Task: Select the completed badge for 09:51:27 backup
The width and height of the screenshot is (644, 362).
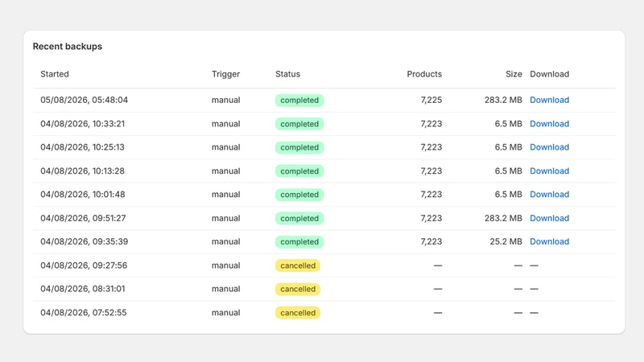Action: [299, 218]
